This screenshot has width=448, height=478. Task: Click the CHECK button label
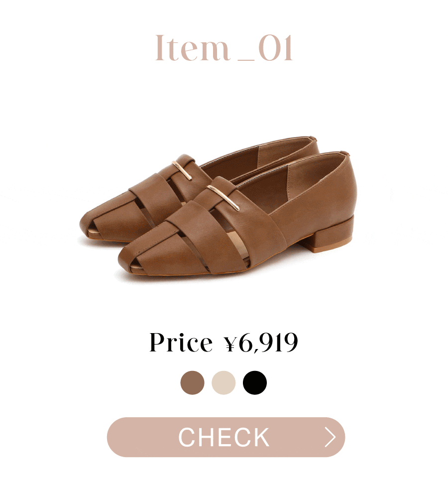click(x=224, y=437)
